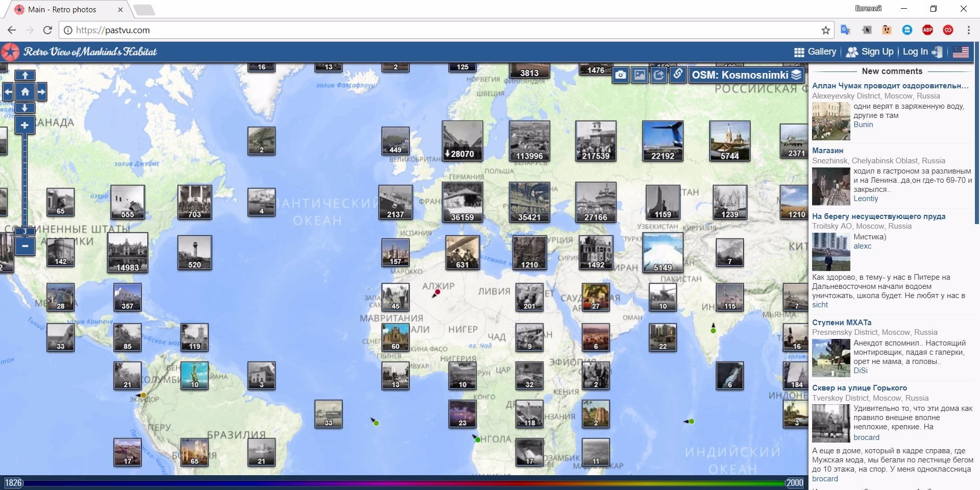This screenshot has height=490, width=980.
Task: Open language selector via US flag
Action: pos(961,52)
